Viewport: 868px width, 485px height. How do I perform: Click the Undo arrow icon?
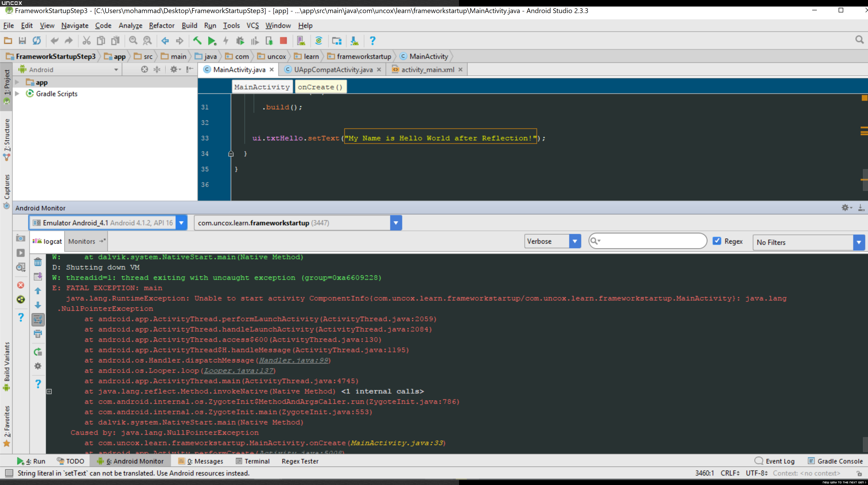coord(54,41)
